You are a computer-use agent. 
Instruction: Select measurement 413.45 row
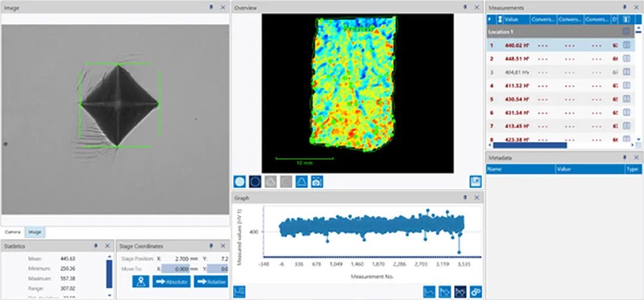coord(561,126)
